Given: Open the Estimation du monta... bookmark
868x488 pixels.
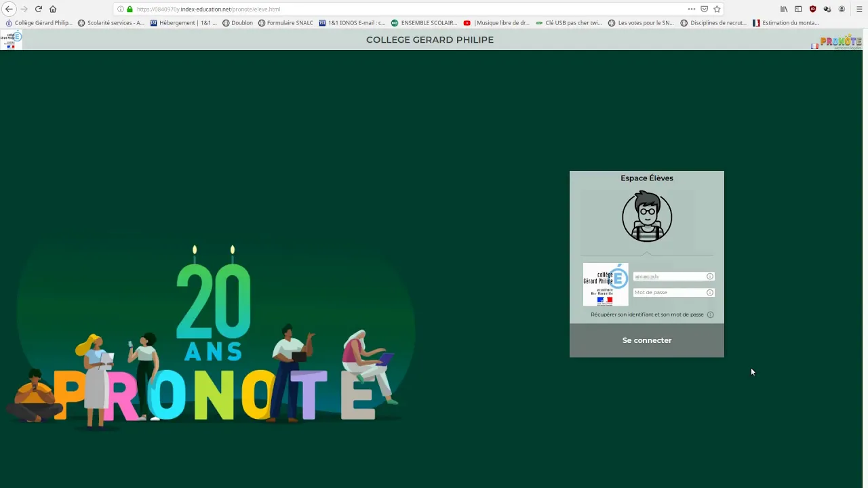Looking at the screenshot, I should point(786,22).
